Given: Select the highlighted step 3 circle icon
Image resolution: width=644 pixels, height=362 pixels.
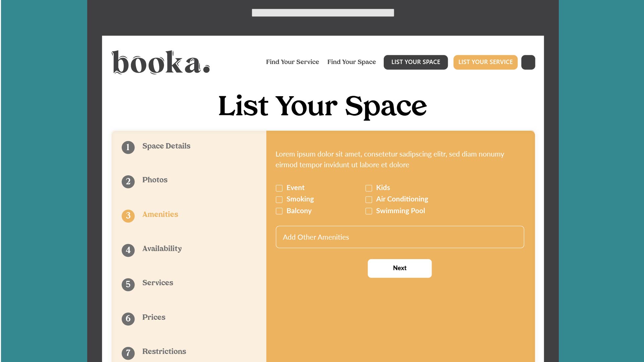Looking at the screenshot, I should coord(128,216).
